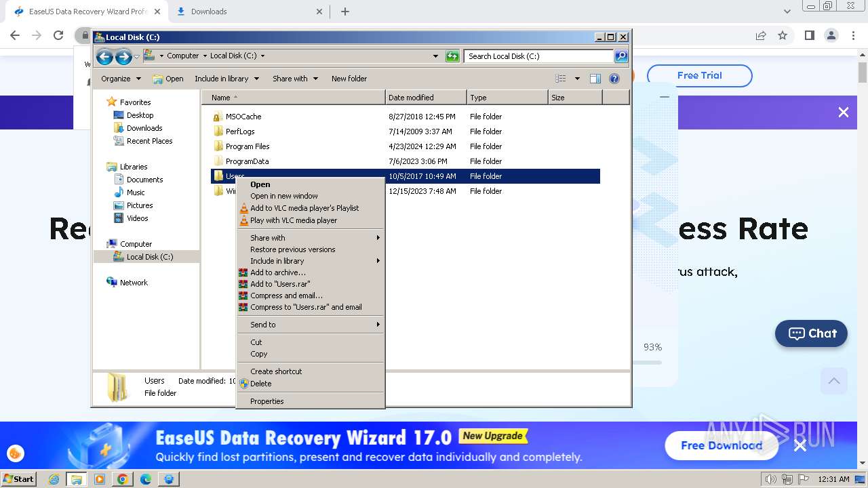Click the Windows Start button
This screenshot has width=868, height=488.
click(x=18, y=479)
